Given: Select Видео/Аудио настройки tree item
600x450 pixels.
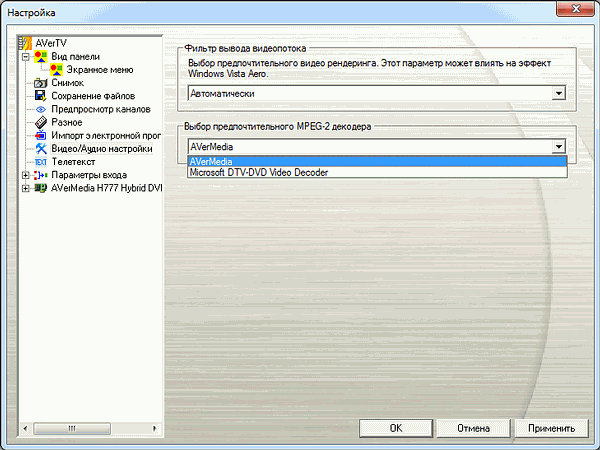Looking at the screenshot, I should (102, 148).
